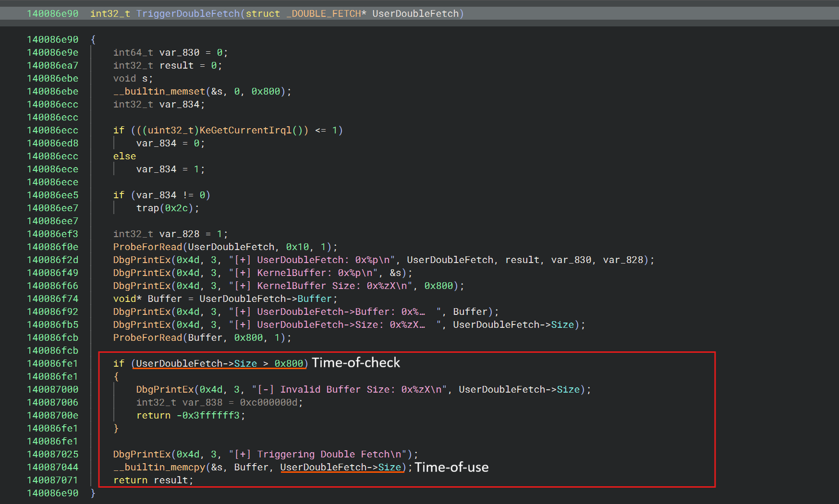Click address 140087025
The width and height of the screenshot is (839, 504).
point(52,454)
